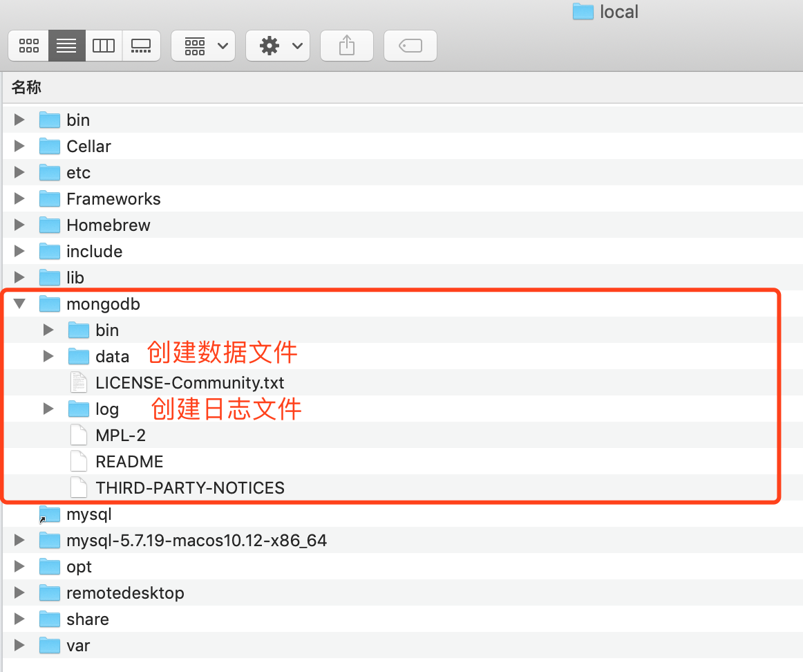The image size is (803, 672).
Task: Expand the Frameworks folder
Action: click(x=19, y=198)
